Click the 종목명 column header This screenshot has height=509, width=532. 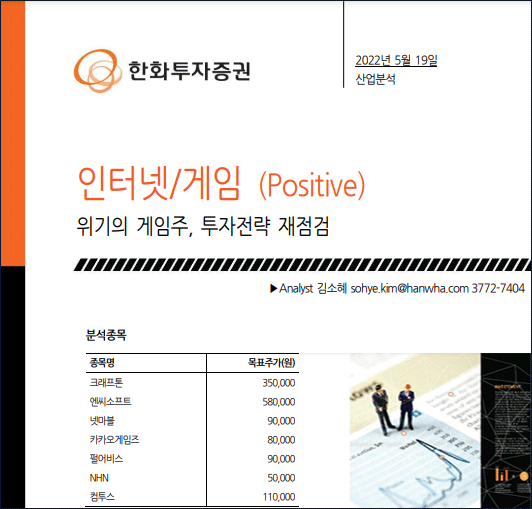102,363
